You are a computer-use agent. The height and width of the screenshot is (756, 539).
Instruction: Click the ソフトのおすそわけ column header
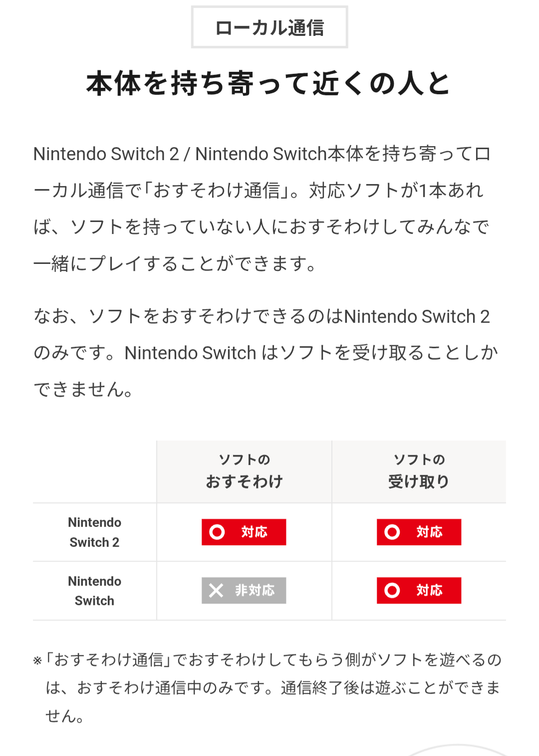click(x=244, y=472)
